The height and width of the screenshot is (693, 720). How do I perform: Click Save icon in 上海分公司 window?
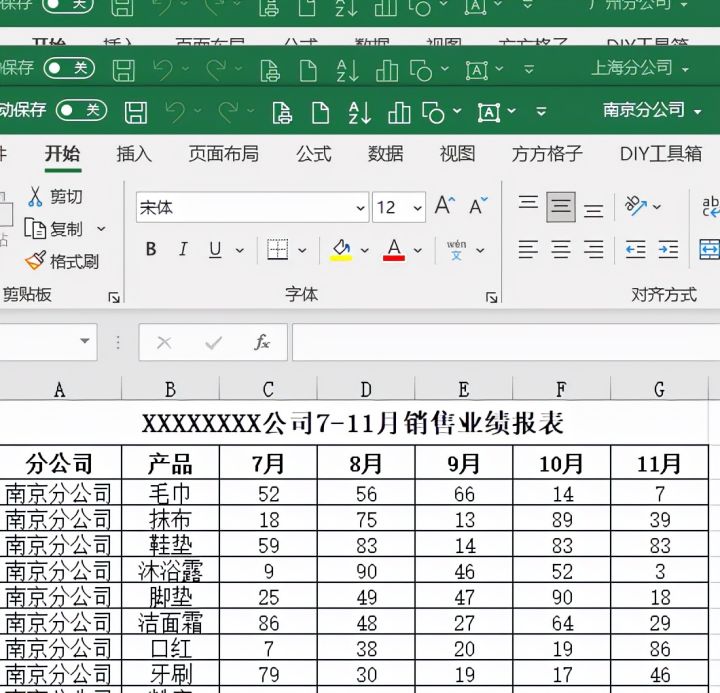(124, 71)
